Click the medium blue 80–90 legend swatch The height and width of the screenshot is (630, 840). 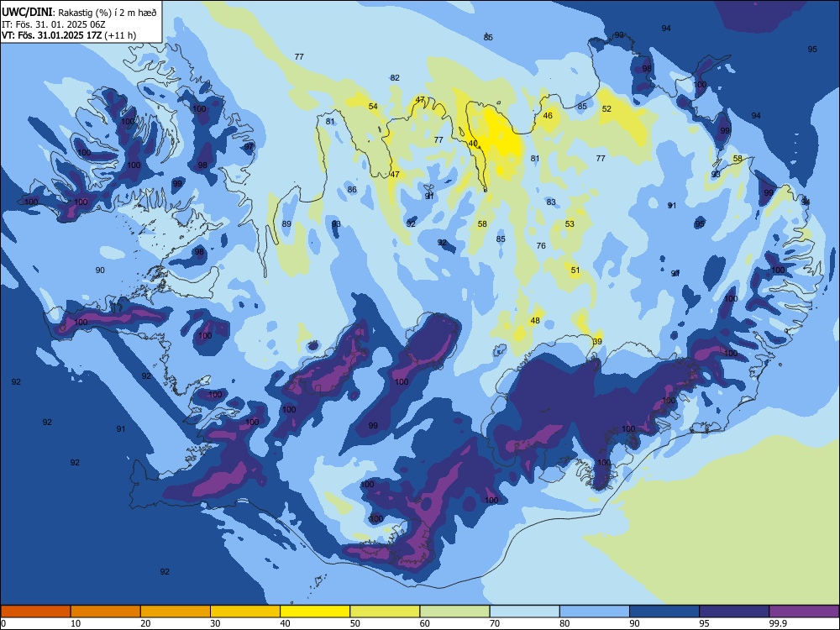(x=595, y=612)
